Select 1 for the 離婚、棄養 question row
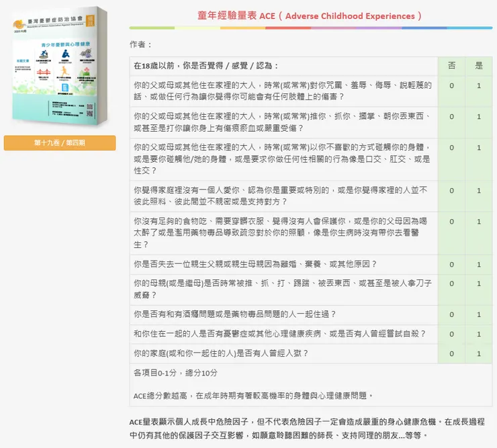Viewport: 497px width, 448px height. (479, 265)
